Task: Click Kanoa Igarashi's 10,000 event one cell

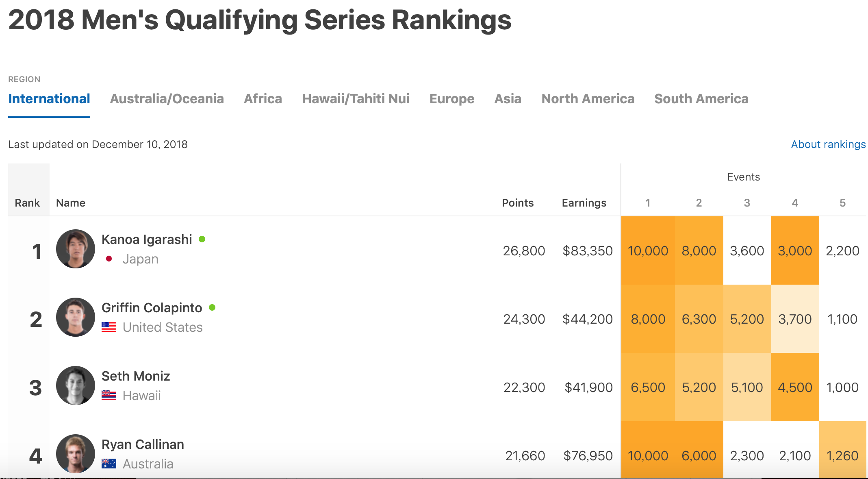Action: pos(648,251)
